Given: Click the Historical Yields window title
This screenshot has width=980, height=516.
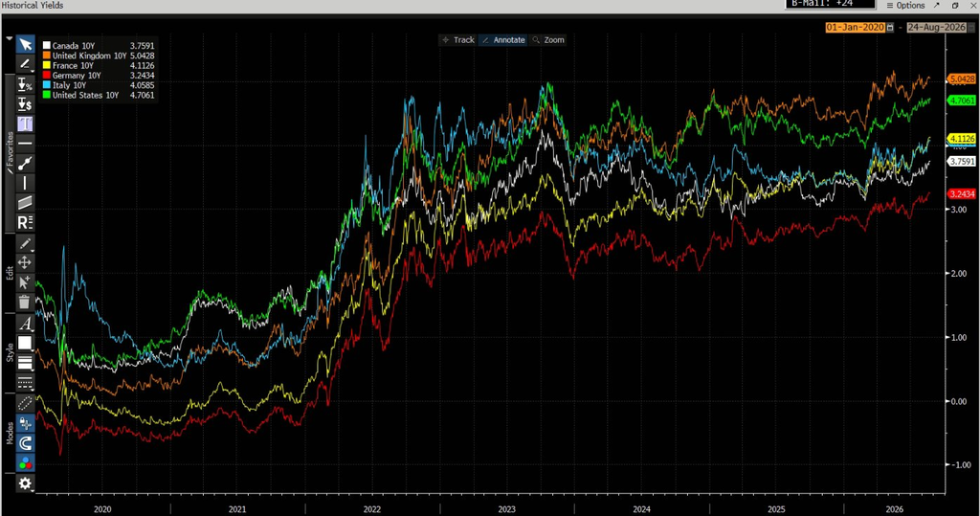Looking at the screenshot, I should pos(33,5).
